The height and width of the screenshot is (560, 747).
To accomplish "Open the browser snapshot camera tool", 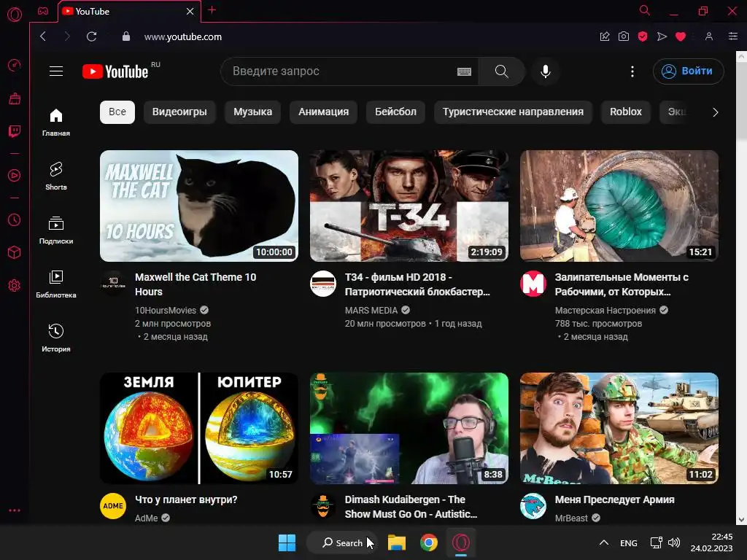I will (623, 36).
